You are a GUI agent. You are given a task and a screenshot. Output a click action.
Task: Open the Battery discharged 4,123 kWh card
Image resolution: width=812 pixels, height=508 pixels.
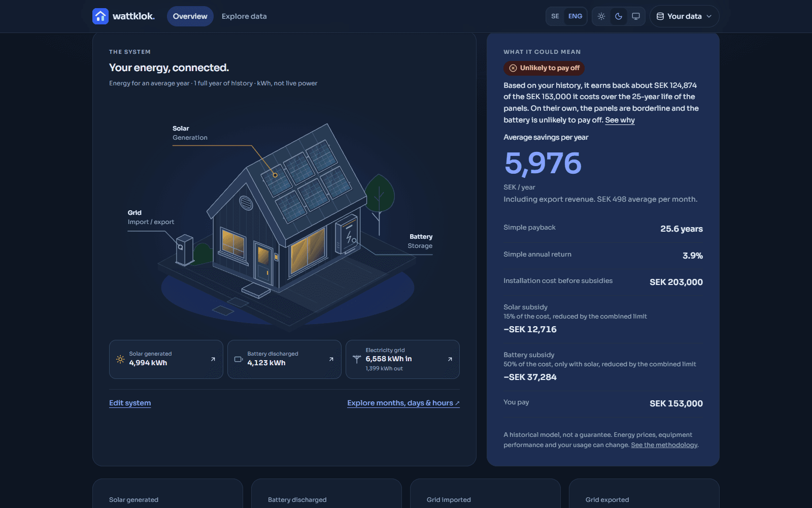pos(284,359)
